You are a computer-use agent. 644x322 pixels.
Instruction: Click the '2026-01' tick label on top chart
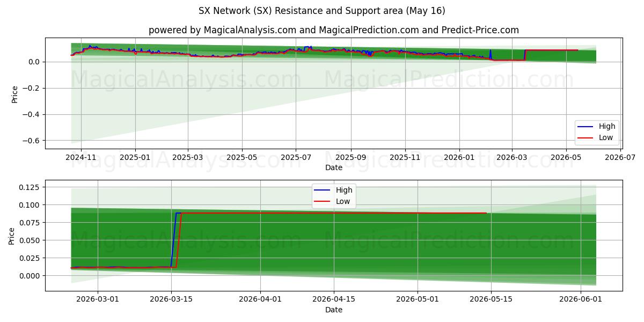[x=459, y=158]
